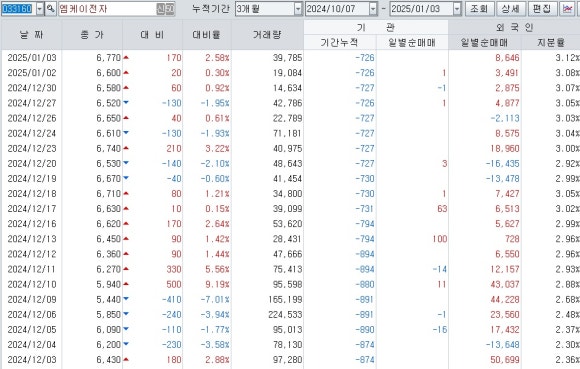Click the 기관 group header

pyautogui.click(x=376, y=27)
